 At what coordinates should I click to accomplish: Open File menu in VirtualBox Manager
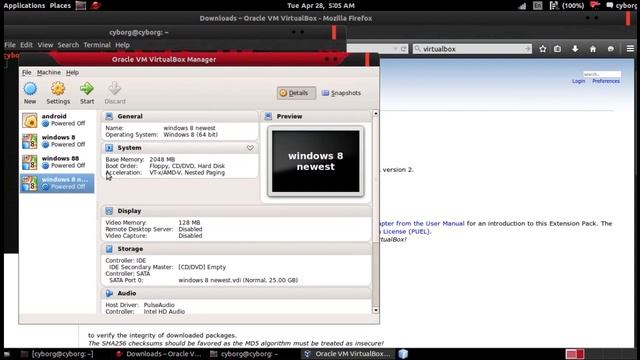coord(27,72)
